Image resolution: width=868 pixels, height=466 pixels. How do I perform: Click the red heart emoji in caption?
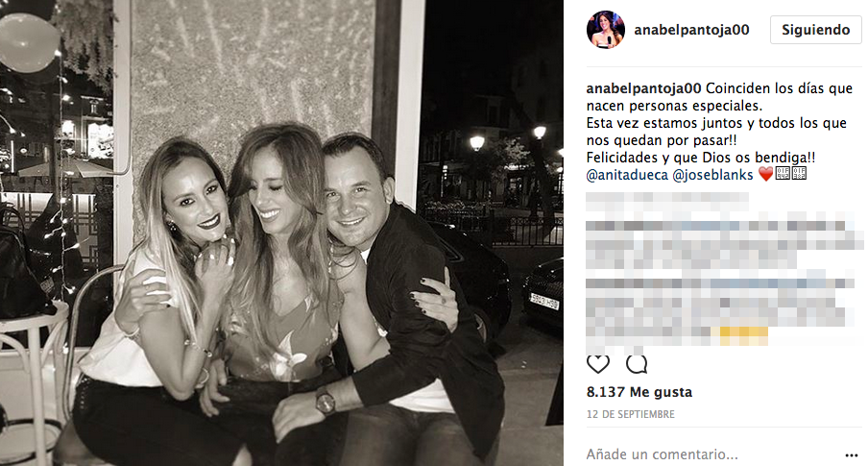tap(765, 175)
